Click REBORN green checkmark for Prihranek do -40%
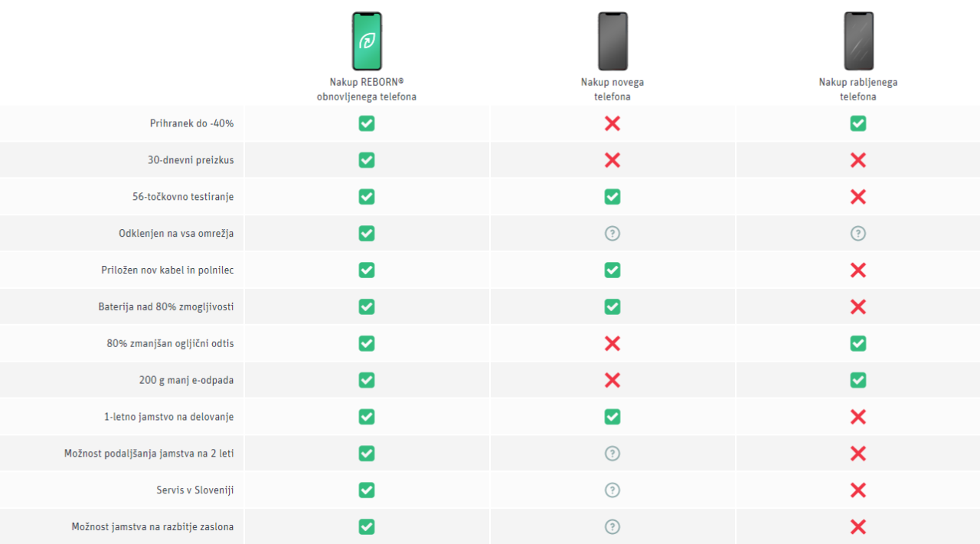This screenshot has height=544, width=980. [367, 123]
